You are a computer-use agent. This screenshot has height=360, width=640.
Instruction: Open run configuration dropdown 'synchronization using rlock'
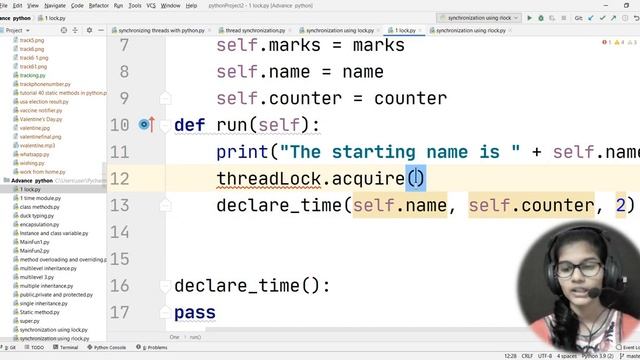[479, 18]
